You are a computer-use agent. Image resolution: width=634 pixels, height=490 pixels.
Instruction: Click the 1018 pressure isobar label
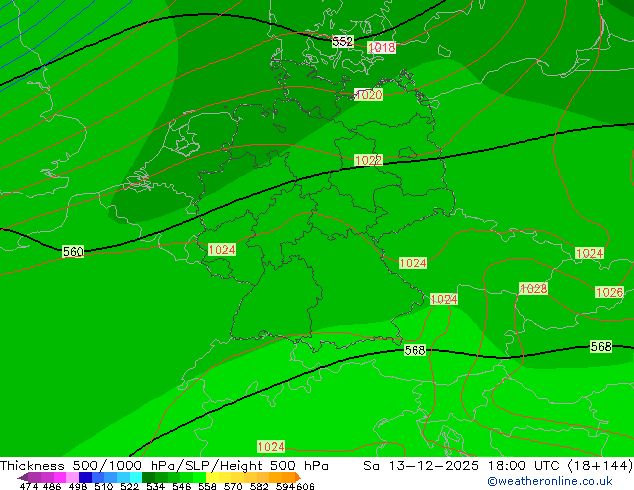click(381, 48)
